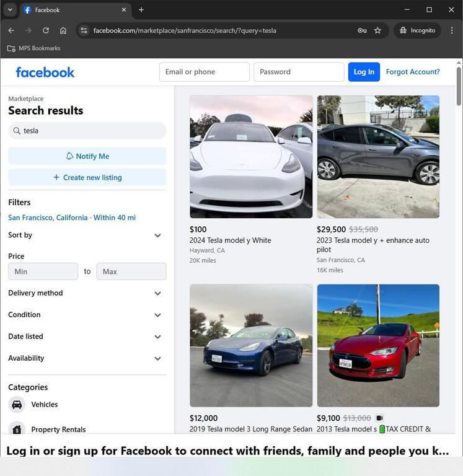This screenshot has height=476, width=463.
Task: Click the facebook logo
Action: coord(45,73)
